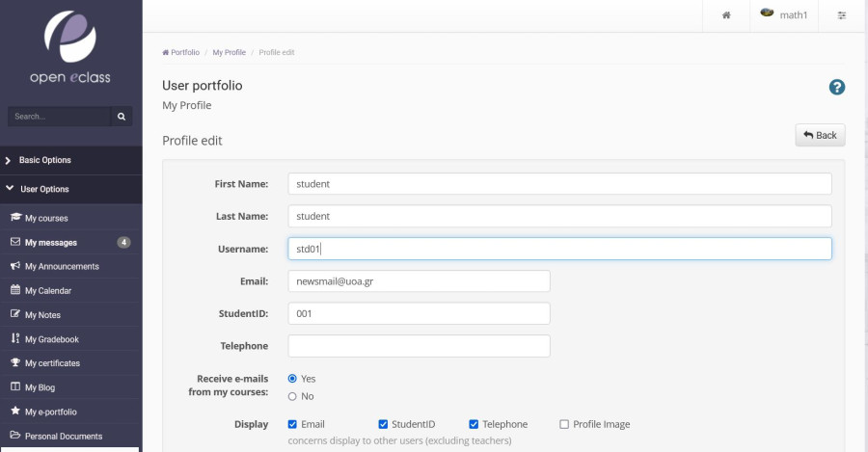Click the Email input field
868x452 pixels.
420,281
